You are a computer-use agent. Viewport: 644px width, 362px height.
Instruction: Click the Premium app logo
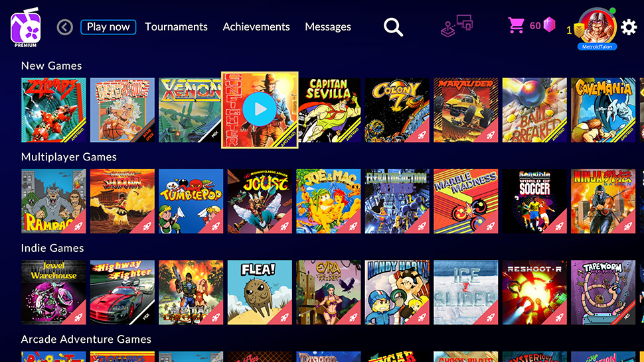pos(26,27)
